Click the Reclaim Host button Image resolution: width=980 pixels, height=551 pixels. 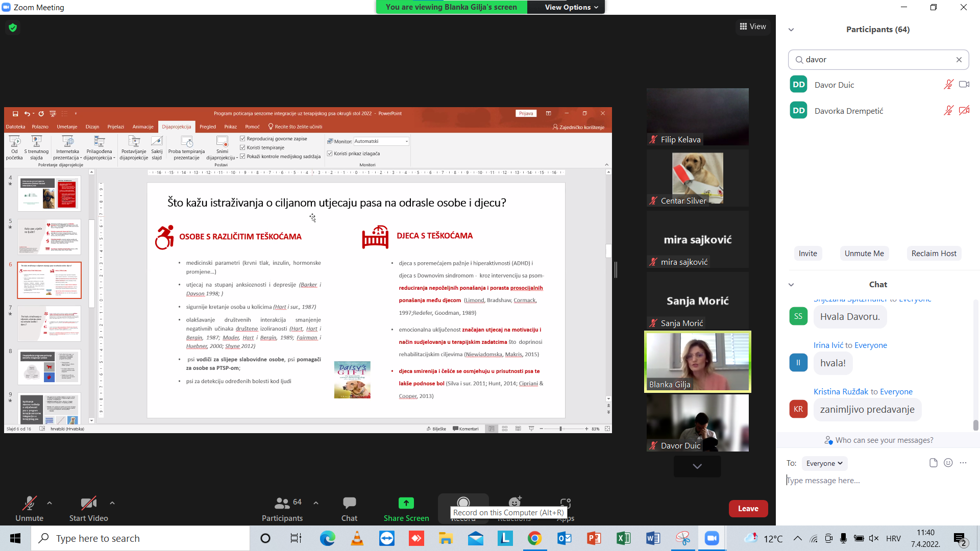pos(934,254)
